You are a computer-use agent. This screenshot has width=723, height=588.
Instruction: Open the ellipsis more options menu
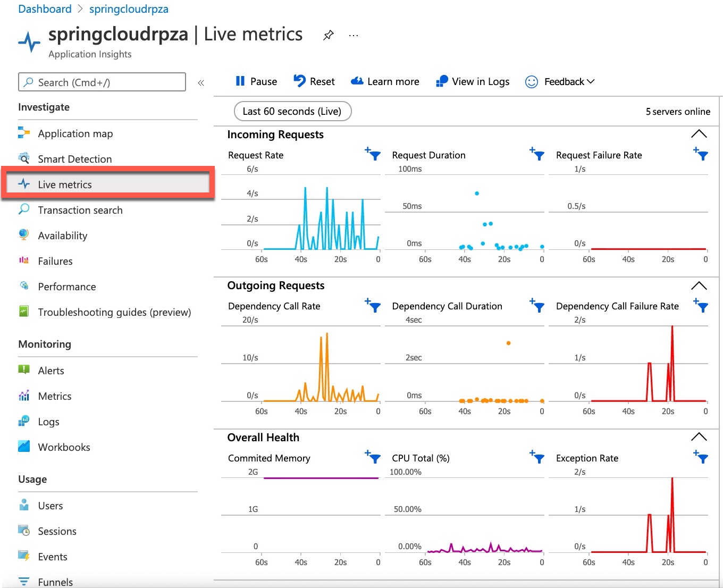[354, 36]
